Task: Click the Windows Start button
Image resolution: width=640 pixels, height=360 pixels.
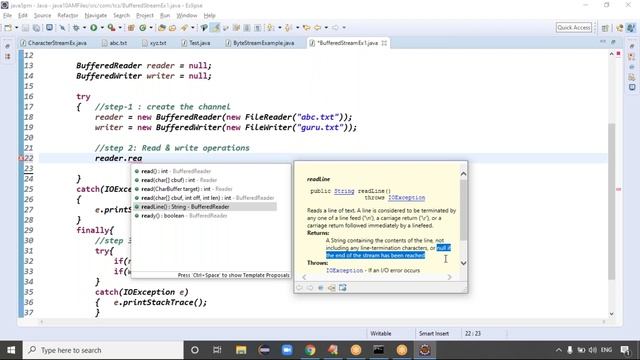Action: 11,350
